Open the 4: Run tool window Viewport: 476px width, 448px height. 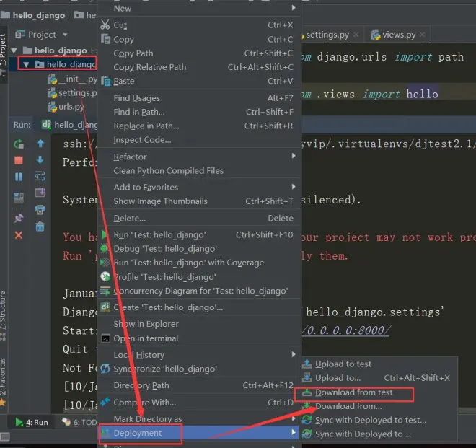[x=32, y=423]
